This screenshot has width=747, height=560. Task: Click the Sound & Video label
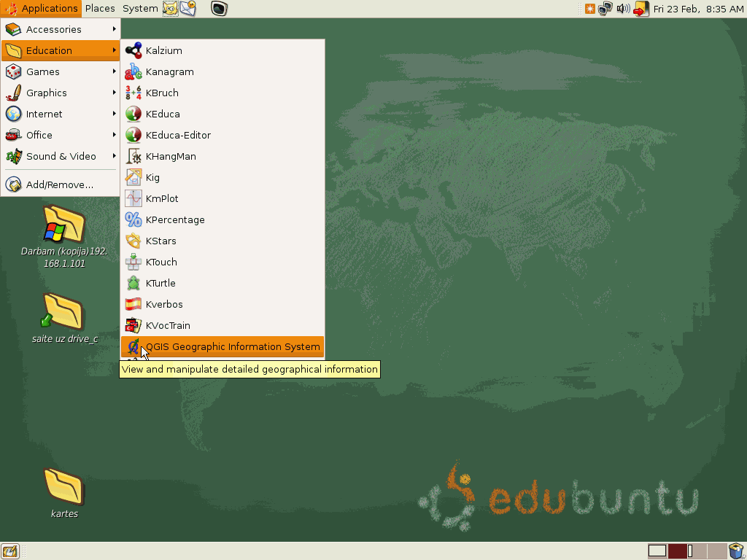click(61, 156)
